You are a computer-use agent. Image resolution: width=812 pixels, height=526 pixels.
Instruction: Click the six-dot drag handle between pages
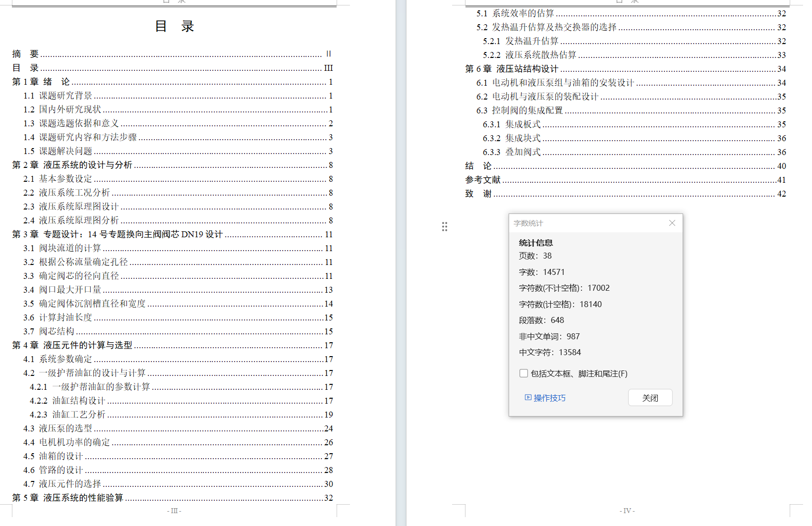coord(445,226)
